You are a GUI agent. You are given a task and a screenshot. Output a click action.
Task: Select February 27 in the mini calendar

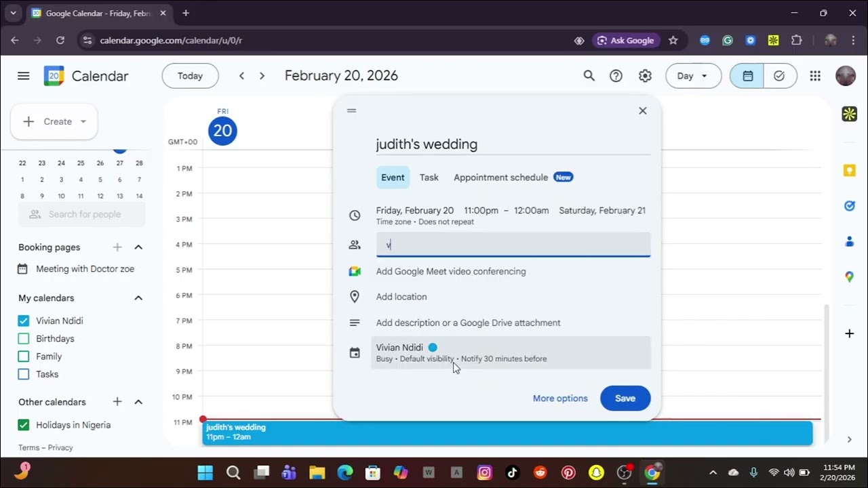pyautogui.click(x=119, y=163)
